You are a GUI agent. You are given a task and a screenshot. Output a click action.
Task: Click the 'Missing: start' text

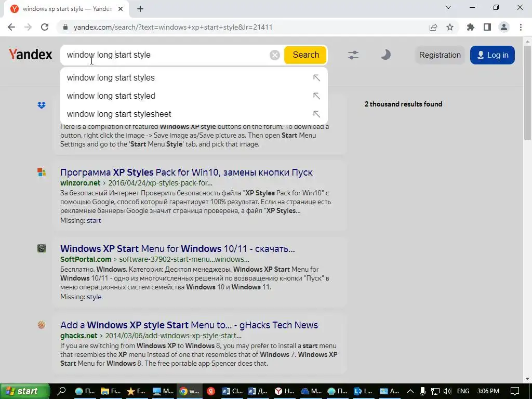coord(81,220)
